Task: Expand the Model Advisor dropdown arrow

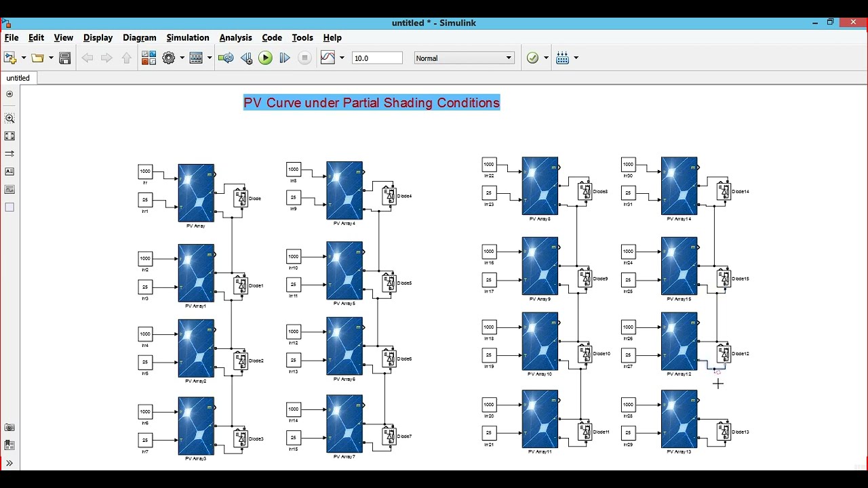Action: coord(546,58)
